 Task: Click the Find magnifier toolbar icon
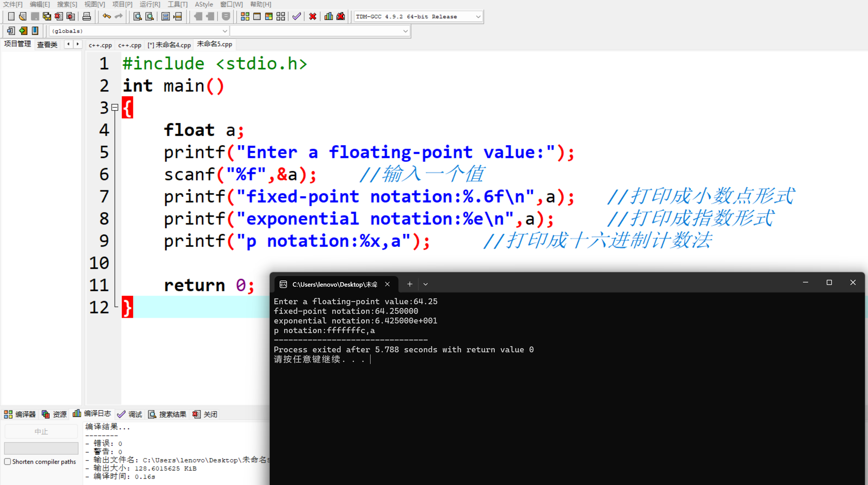coord(138,16)
